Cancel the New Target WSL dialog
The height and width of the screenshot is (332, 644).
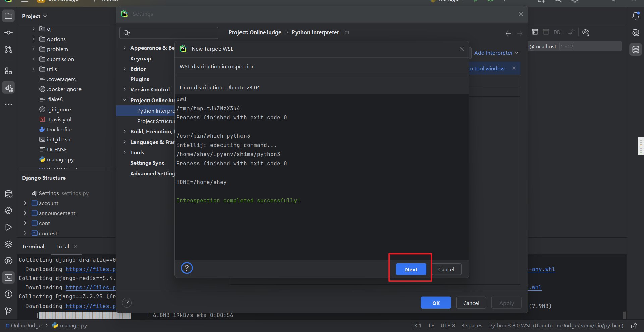click(446, 269)
